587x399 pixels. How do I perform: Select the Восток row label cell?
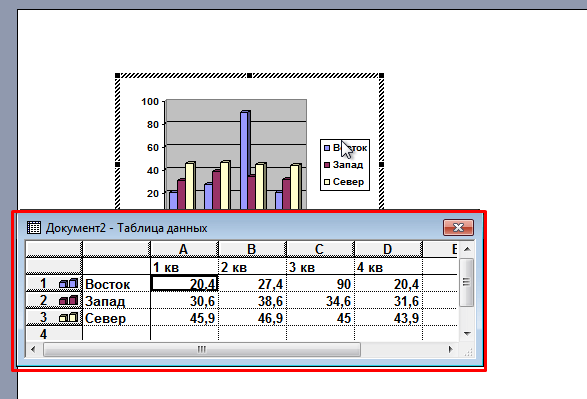116,284
